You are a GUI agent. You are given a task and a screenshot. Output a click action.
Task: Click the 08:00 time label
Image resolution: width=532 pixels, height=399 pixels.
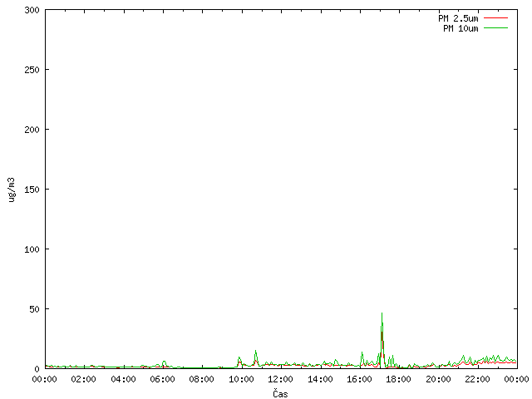[x=201, y=379]
